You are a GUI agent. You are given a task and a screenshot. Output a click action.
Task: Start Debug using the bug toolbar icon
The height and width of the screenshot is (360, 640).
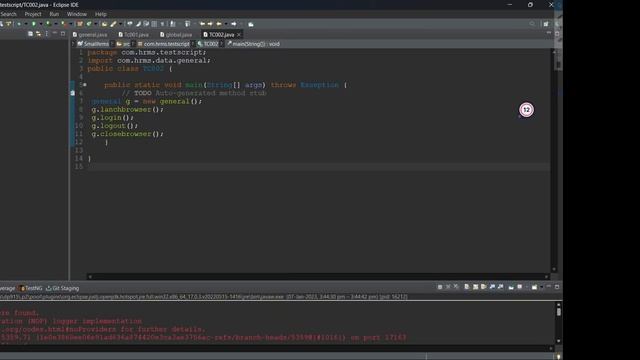(18, 24)
